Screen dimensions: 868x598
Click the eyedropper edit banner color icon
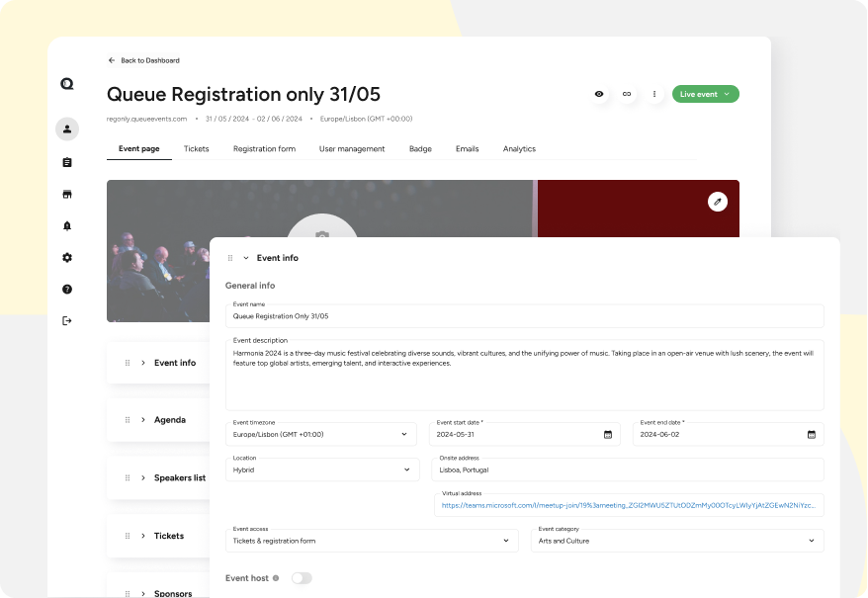718,202
